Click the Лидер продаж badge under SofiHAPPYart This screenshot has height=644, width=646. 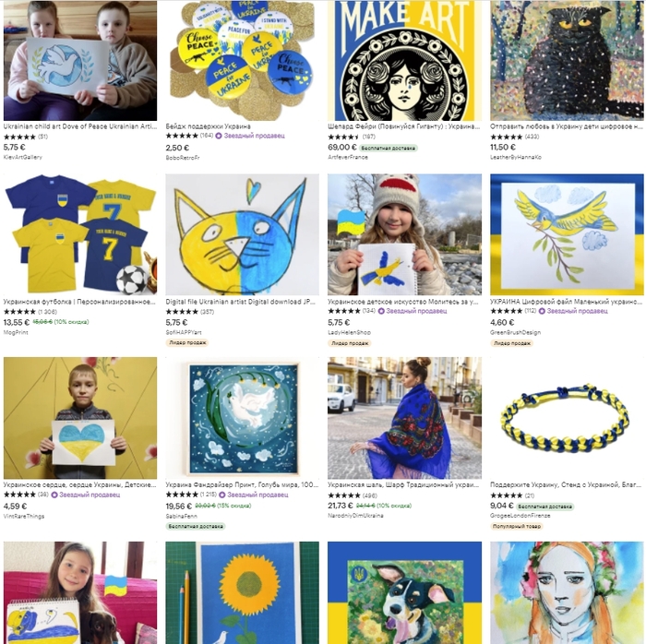coord(187,342)
